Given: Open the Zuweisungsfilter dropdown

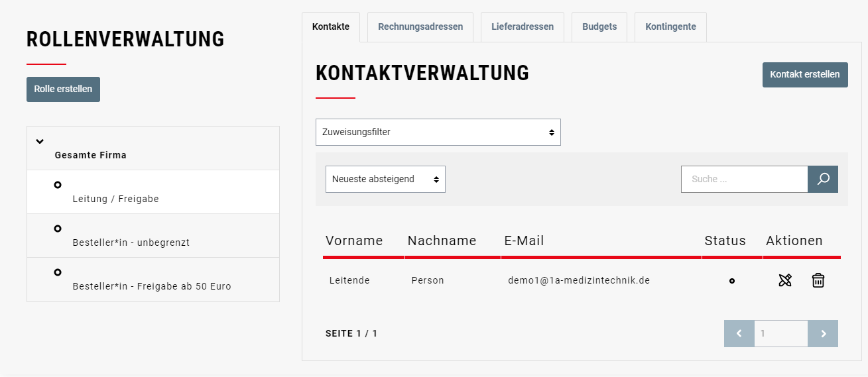Looking at the screenshot, I should point(438,133).
